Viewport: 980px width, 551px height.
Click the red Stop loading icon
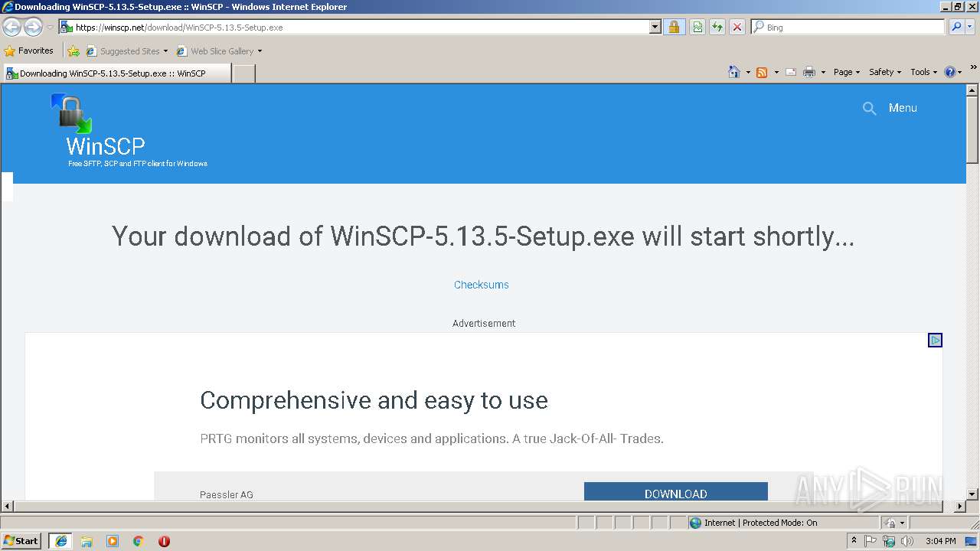pyautogui.click(x=737, y=27)
